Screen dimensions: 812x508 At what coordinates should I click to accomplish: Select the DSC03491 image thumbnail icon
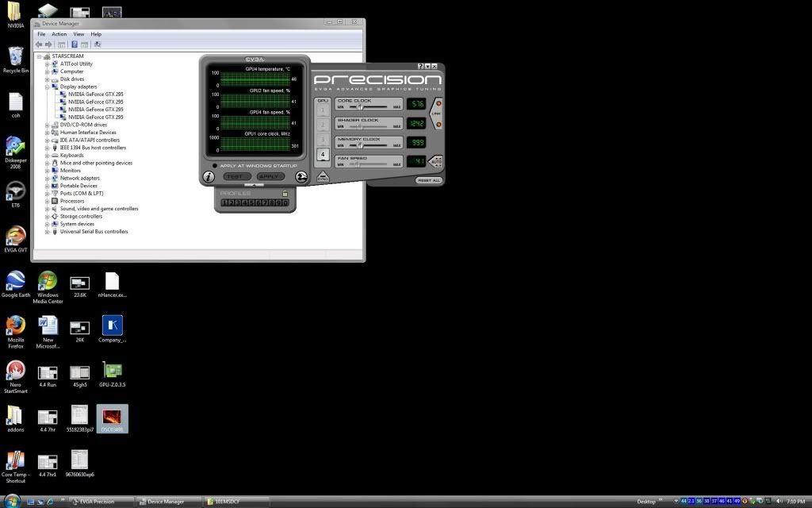[x=112, y=419]
